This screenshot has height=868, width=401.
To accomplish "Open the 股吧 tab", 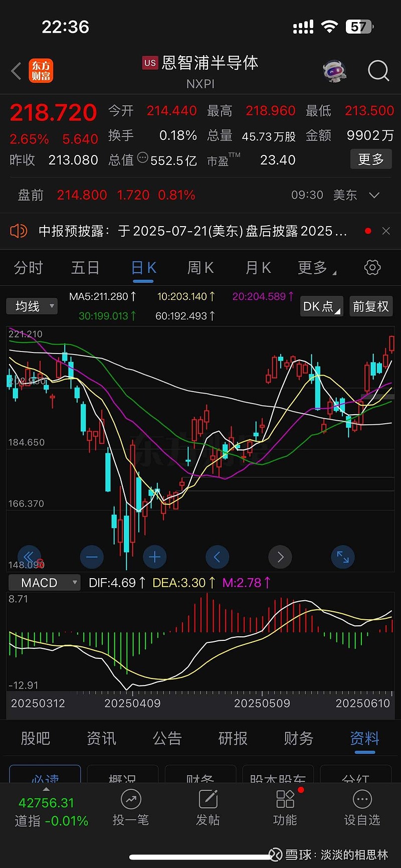I will pyautogui.click(x=36, y=738).
